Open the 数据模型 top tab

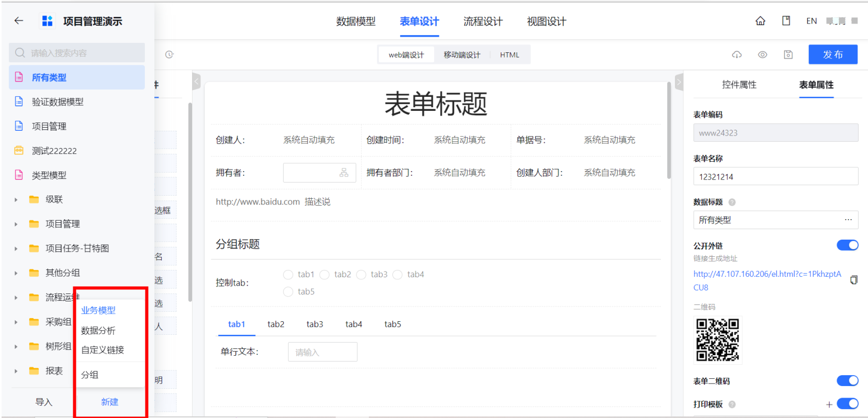click(356, 21)
